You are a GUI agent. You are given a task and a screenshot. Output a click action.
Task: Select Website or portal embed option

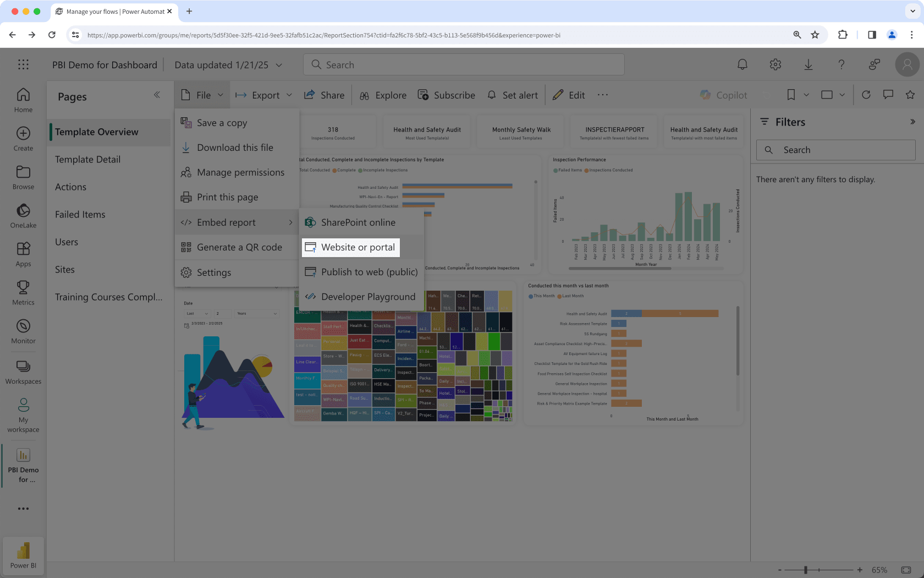pos(358,247)
